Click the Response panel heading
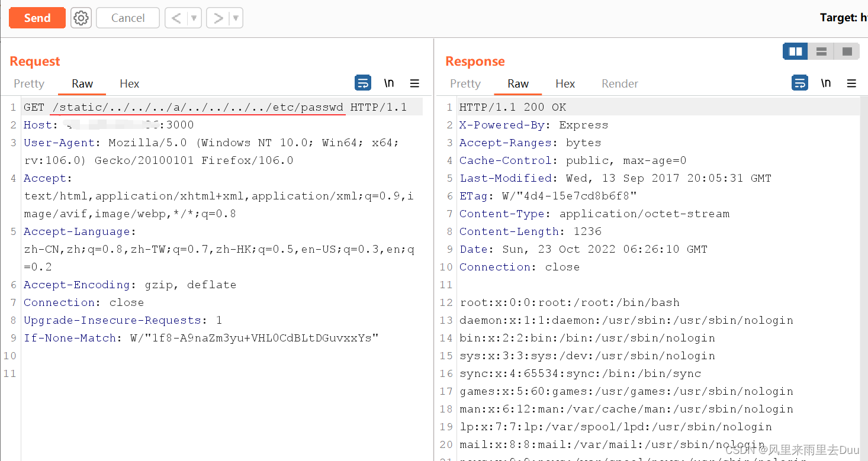This screenshot has height=461, width=868. tap(475, 61)
